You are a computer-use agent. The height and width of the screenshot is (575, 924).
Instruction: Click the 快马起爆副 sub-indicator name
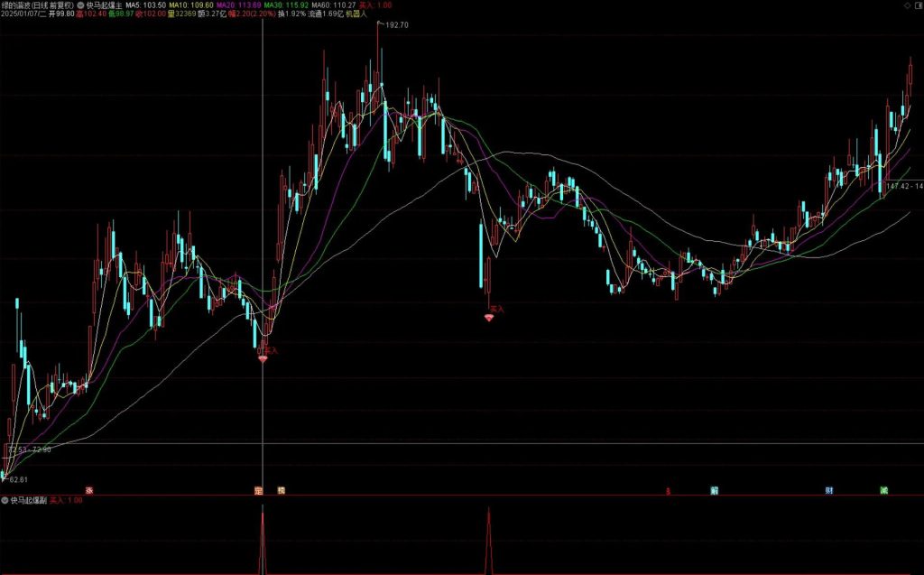point(28,499)
